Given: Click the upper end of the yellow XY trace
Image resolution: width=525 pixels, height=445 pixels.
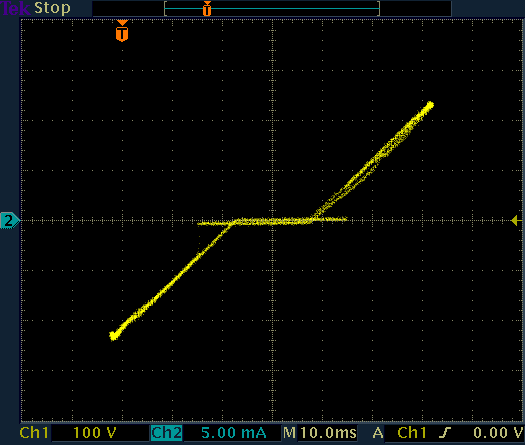Looking at the screenshot, I should pos(430,105).
